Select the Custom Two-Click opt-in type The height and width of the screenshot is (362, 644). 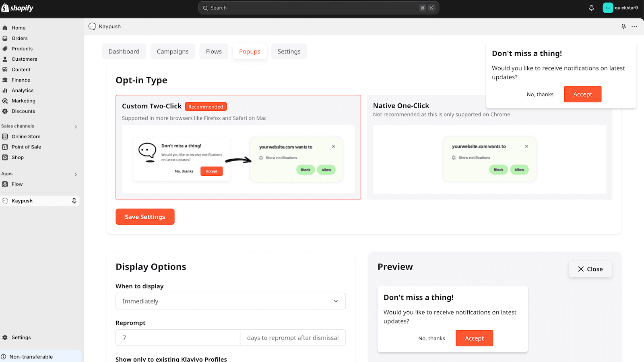click(x=238, y=147)
